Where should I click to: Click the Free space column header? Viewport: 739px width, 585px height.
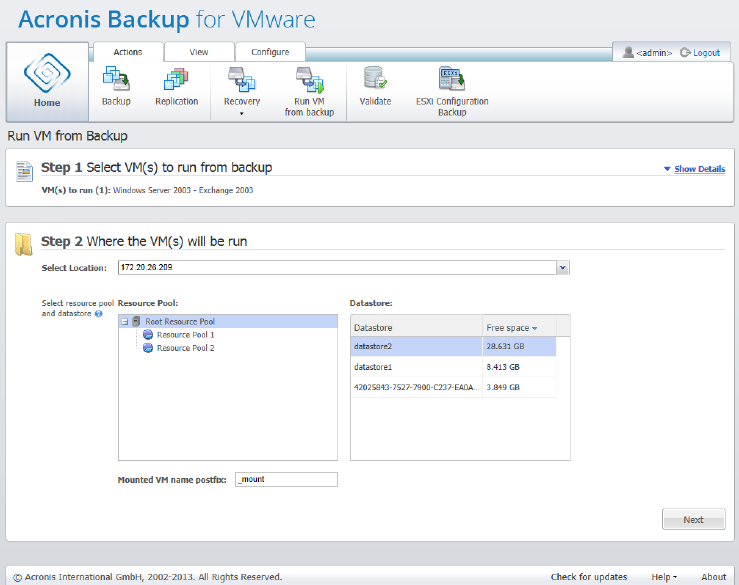click(519, 328)
